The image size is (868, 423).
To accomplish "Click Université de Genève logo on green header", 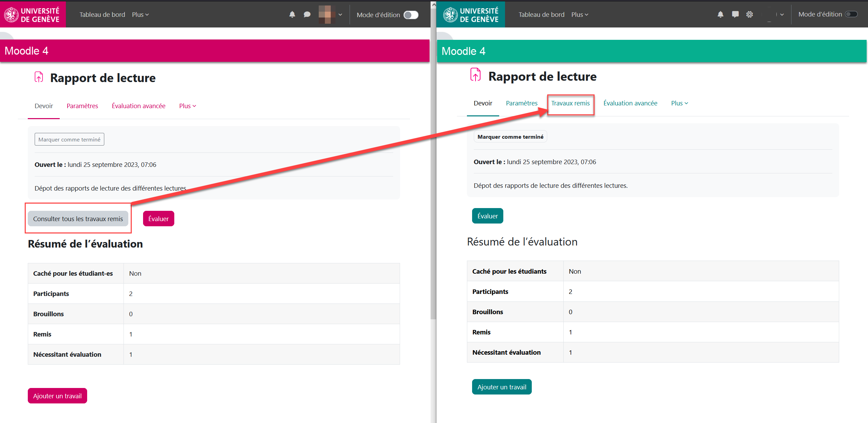I will 471,14.
